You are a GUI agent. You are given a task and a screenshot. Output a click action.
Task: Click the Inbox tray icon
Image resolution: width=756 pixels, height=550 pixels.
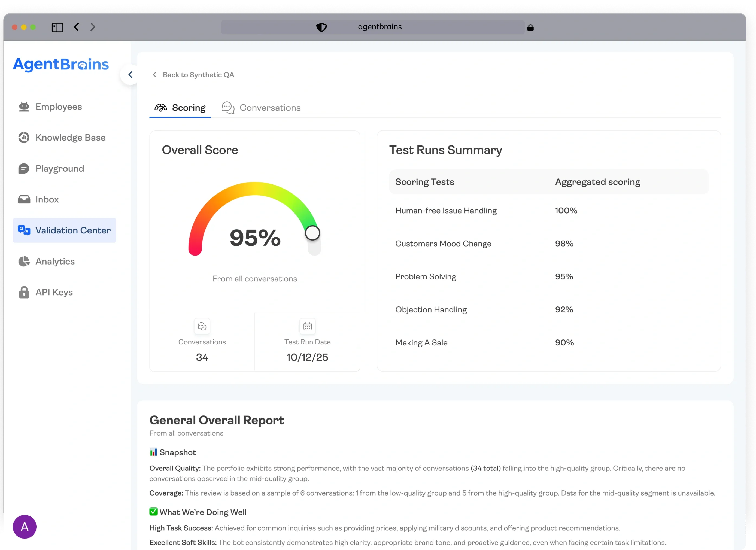coord(24,199)
